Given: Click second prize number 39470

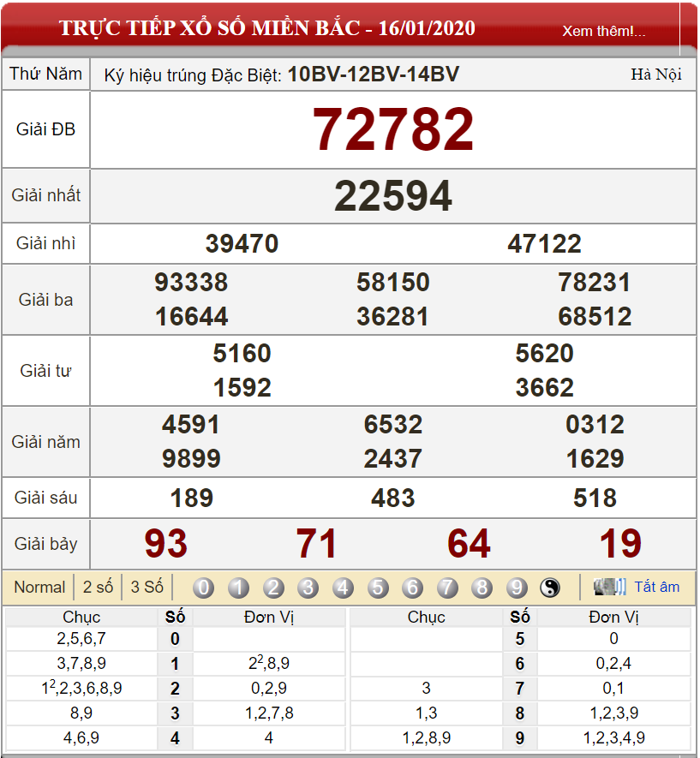Looking at the screenshot, I should click(x=242, y=243).
